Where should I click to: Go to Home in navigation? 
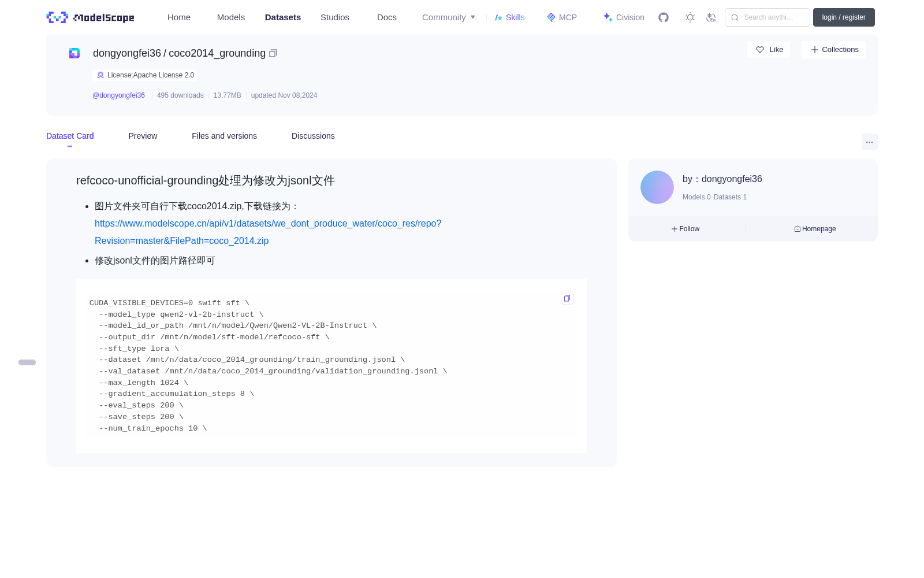[x=179, y=17]
